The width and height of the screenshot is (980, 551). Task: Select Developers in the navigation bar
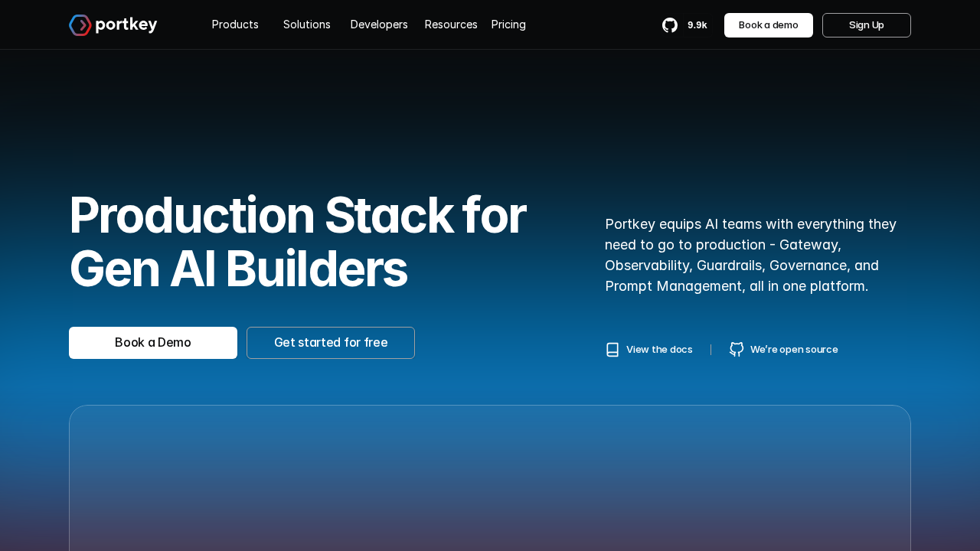click(x=379, y=24)
